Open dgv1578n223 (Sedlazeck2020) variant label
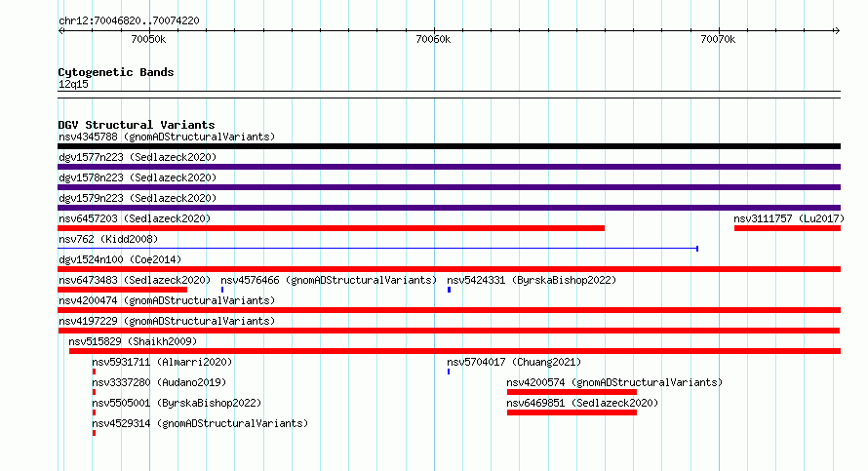Image resolution: width=868 pixels, height=471 pixels. (138, 177)
